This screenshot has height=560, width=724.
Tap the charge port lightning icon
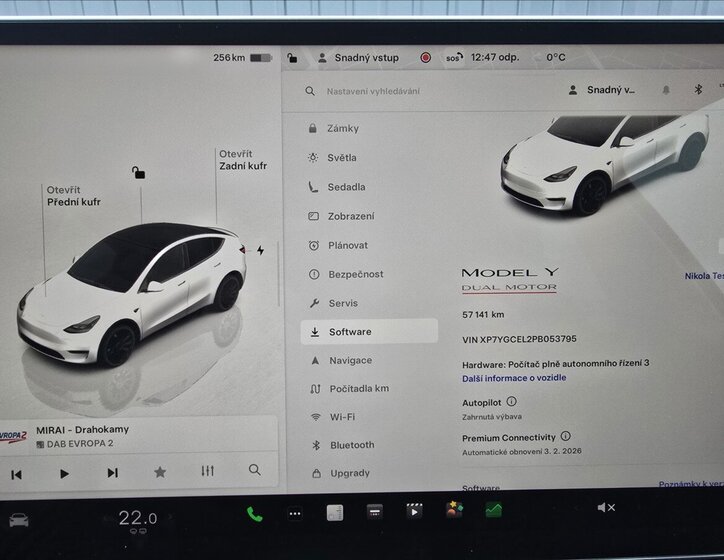click(x=260, y=250)
